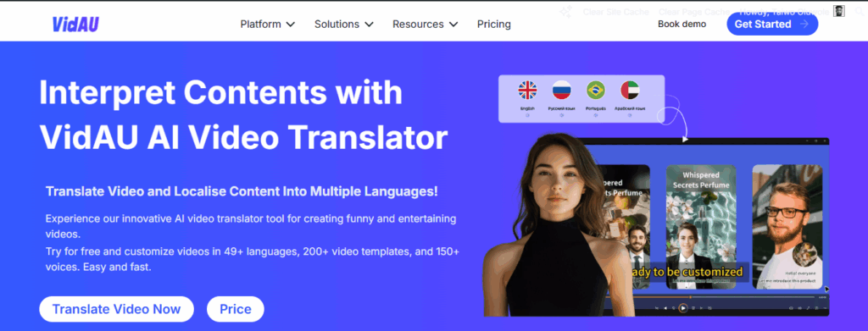Viewport: 868px width, 331px height.
Task: Click 'Interpret Contents with VidAU AI Video Translator' heading
Action: pyautogui.click(x=243, y=115)
